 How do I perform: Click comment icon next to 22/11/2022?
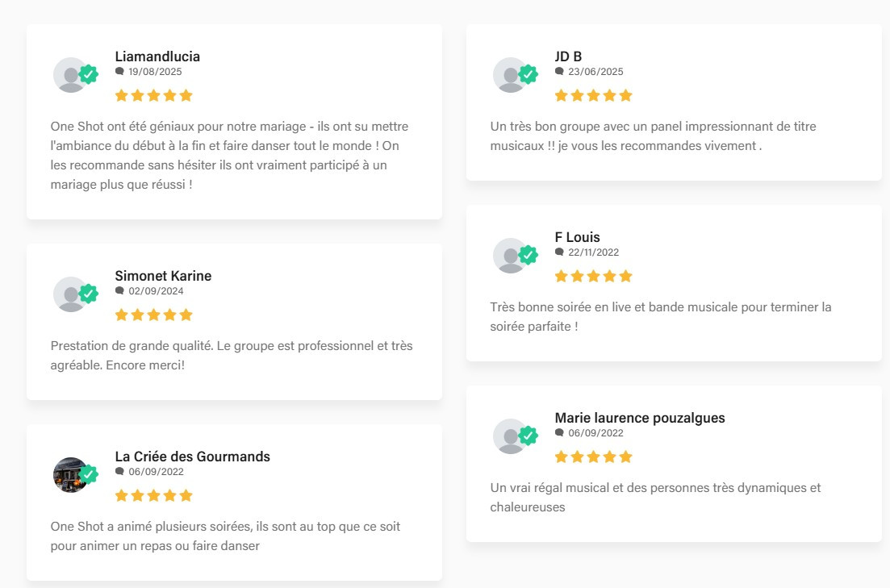point(560,252)
